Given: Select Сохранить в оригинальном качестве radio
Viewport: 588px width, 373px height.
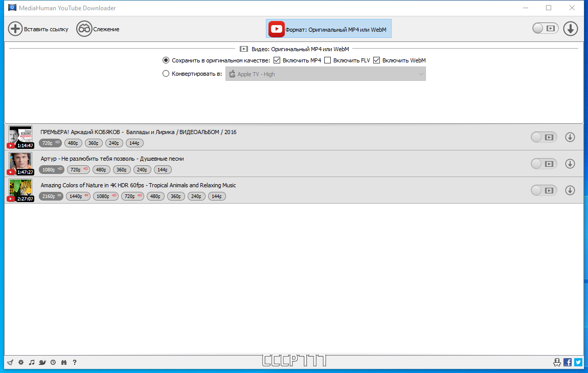Looking at the screenshot, I should 166,60.
